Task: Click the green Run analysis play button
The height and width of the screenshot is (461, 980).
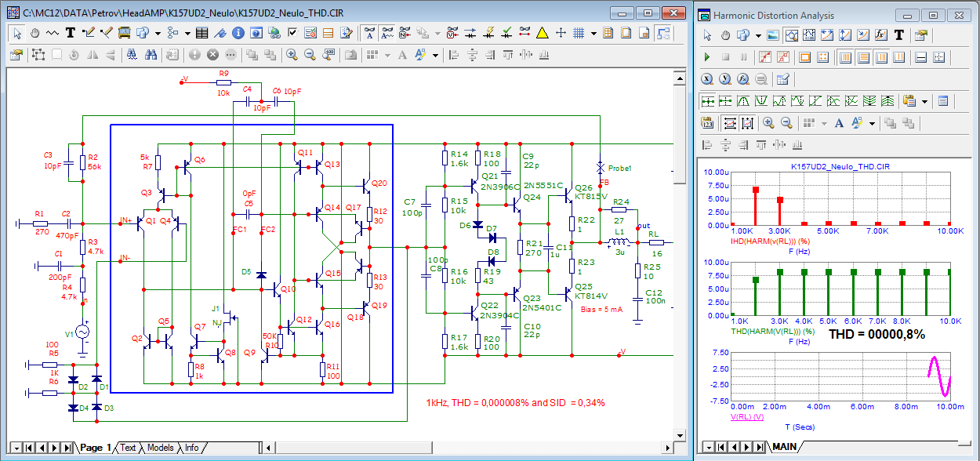Action: pos(707,57)
